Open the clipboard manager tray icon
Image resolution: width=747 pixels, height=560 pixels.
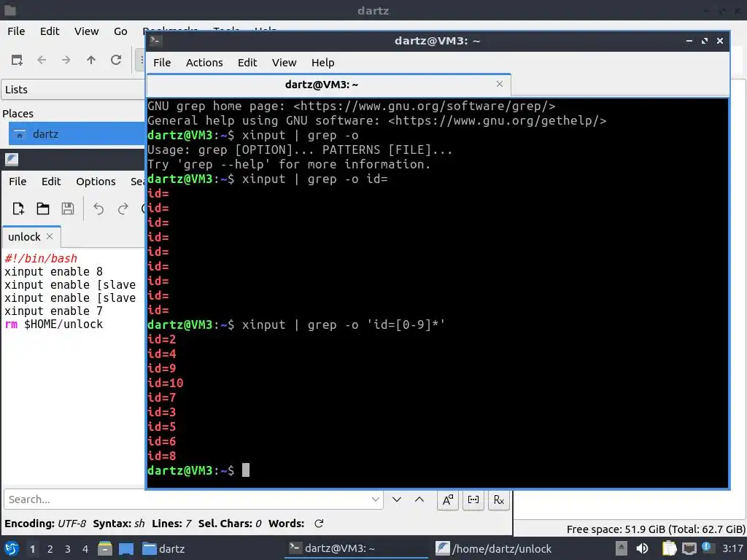(x=669, y=548)
